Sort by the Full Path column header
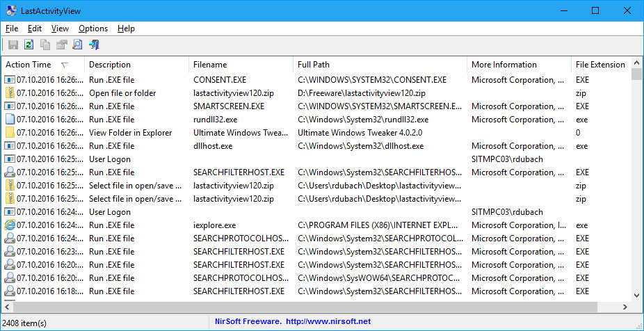644x331 pixels. point(380,65)
